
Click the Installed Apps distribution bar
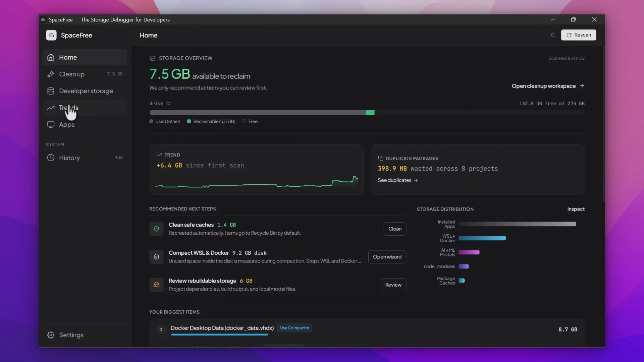coord(517,224)
